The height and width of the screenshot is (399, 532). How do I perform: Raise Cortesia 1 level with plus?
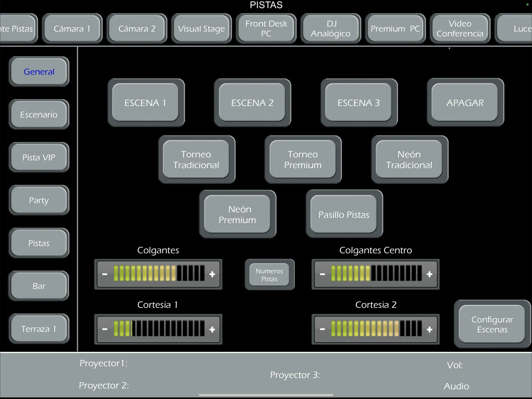pyautogui.click(x=212, y=329)
